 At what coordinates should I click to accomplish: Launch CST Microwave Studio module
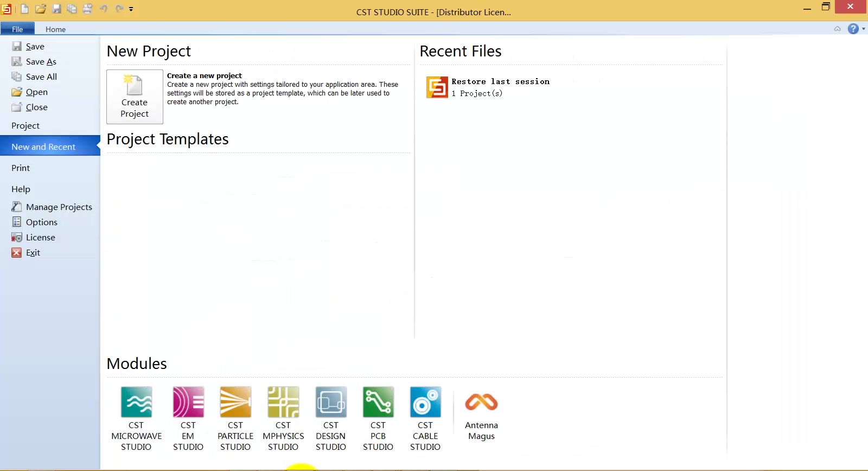coord(136,419)
